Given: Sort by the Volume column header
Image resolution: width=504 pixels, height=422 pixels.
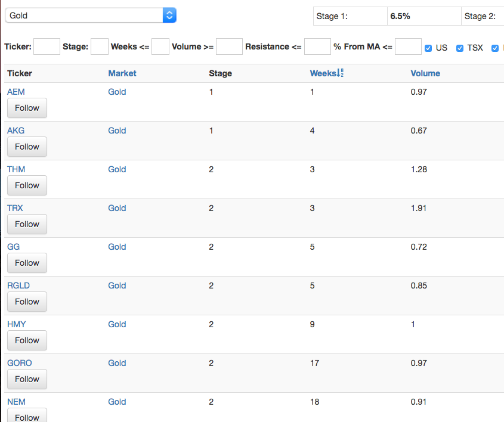Looking at the screenshot, I should click(425, 73).
